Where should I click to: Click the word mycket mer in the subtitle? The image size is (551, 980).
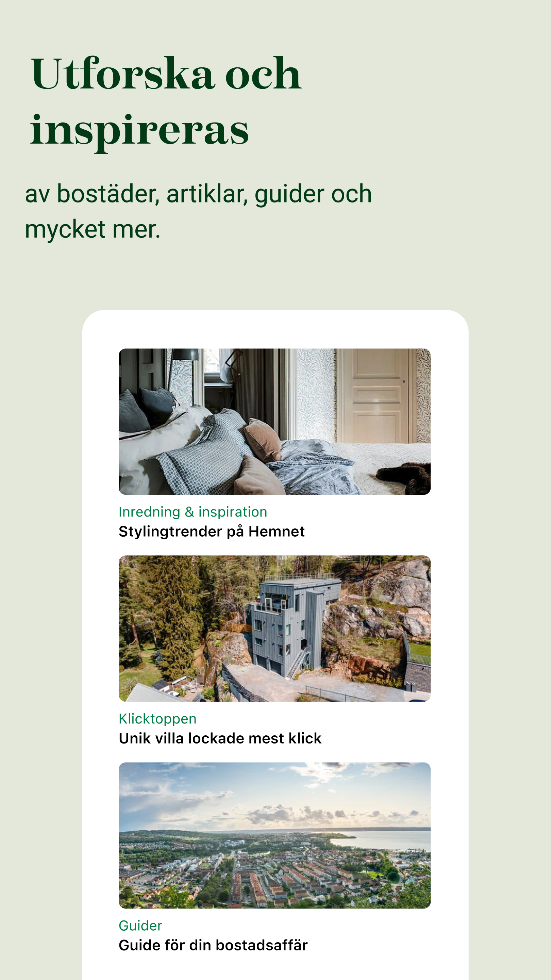[93, 229]
